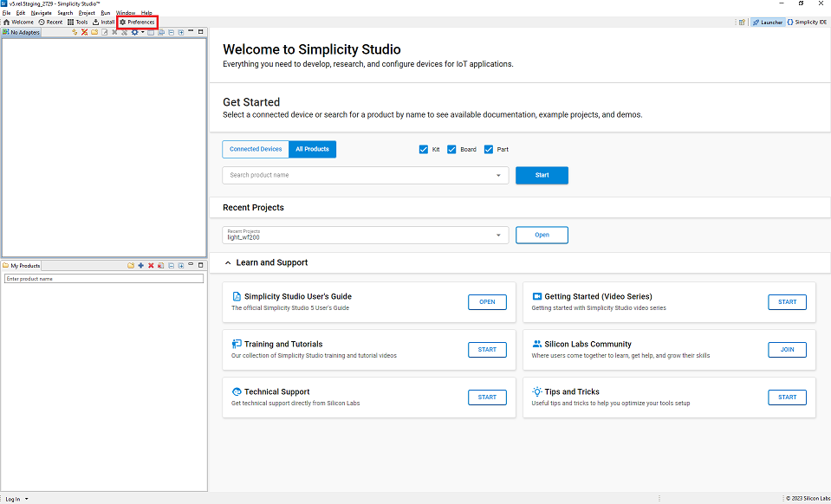831x504 pixels.
Task: Minimize the My Products panel
Action: pyautogui.click(x=191, y=264)
